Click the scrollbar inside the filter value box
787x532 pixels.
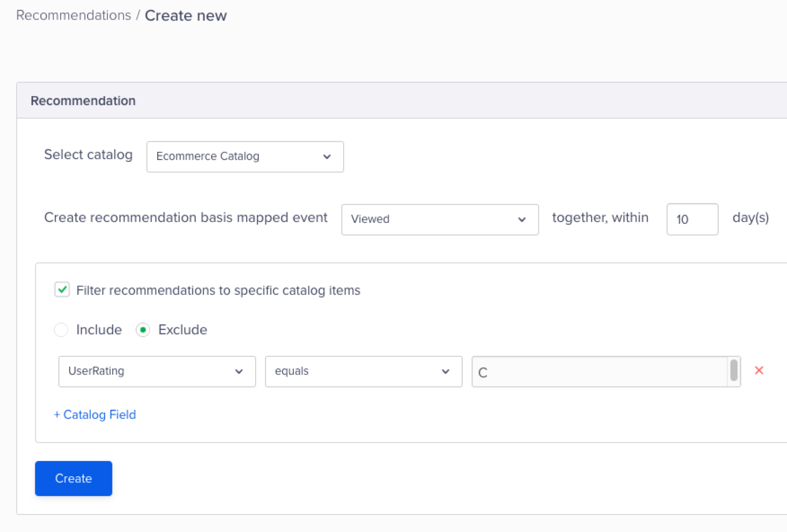tap(734, 370)
